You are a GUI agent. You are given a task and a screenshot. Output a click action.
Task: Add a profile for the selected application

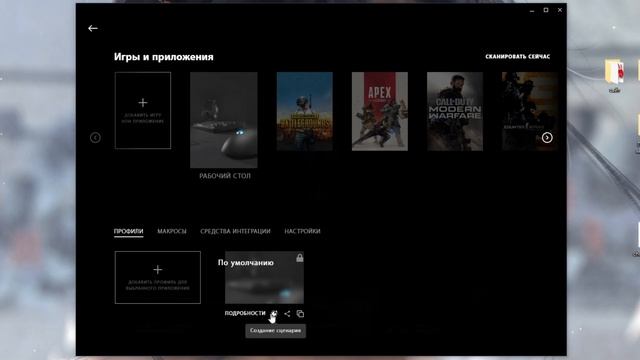(x=158, y=278)
